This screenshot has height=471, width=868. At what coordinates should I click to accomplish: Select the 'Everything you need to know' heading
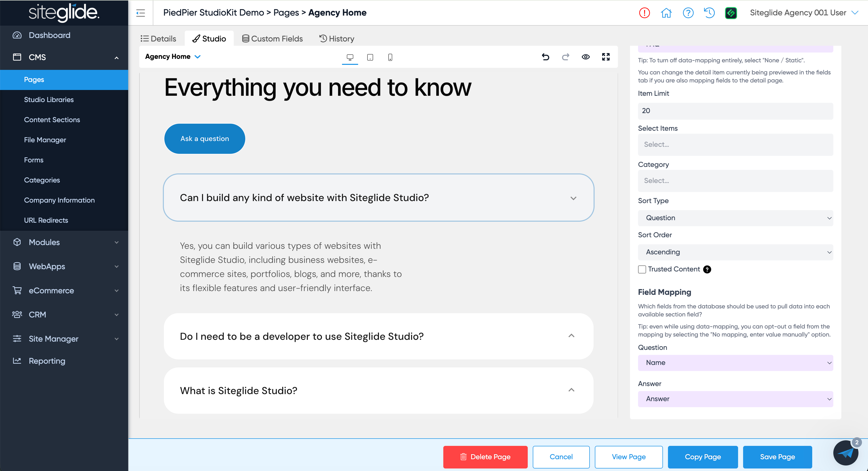318,88
